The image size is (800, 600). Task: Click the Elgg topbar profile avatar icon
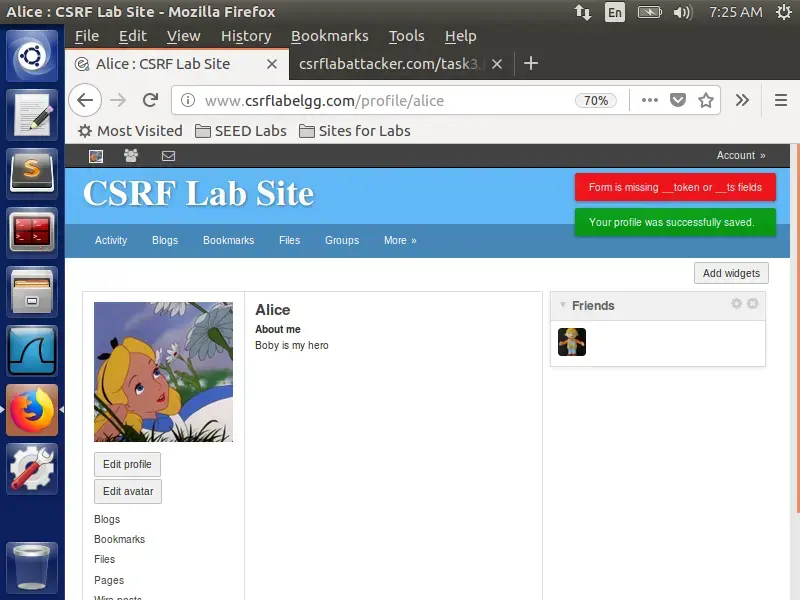(96, 156)
